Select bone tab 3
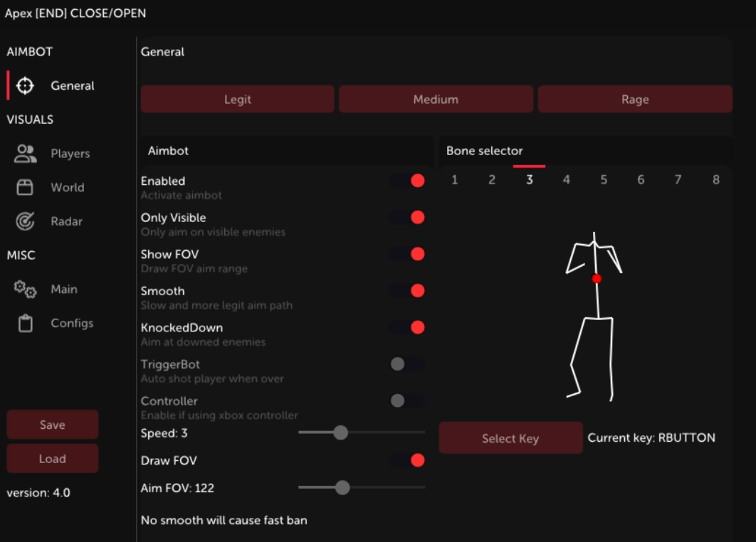This screenshot has width=756, height=542. coord(530,180)
